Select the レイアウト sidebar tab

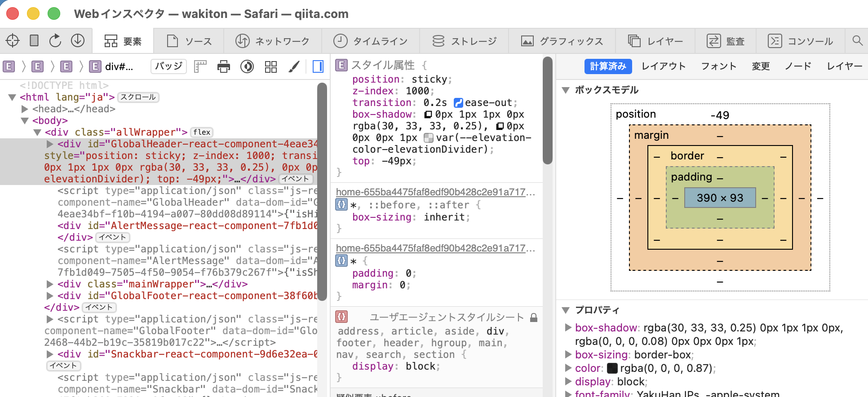pyautogui.click(x=664, y=66)
